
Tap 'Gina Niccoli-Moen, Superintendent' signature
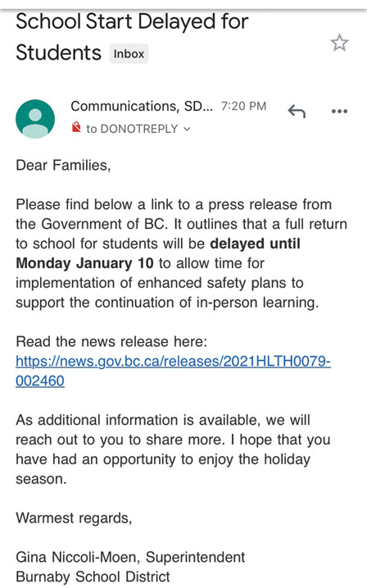point(130,558)
